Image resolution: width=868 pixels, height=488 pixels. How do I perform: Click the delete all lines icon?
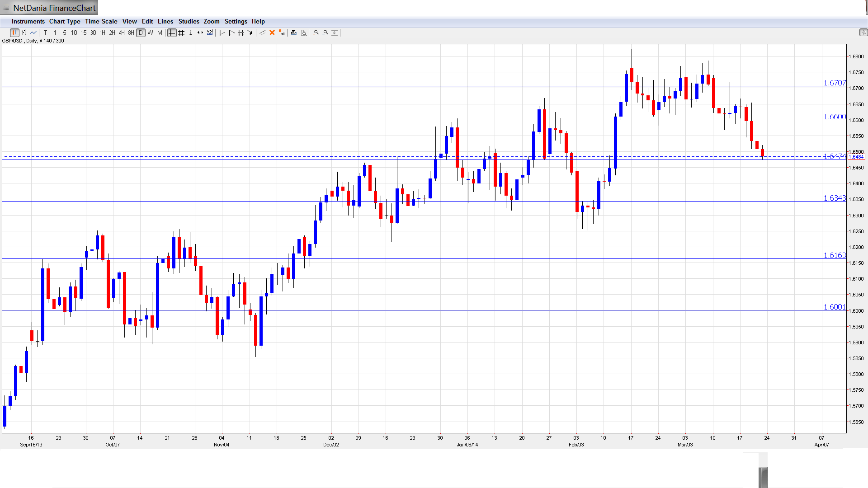282,33
